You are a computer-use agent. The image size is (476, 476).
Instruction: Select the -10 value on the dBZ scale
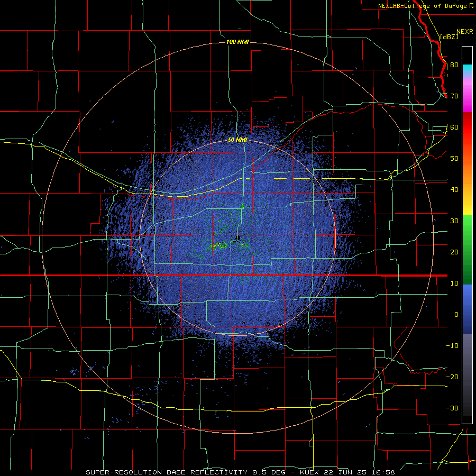pos(452,346)
